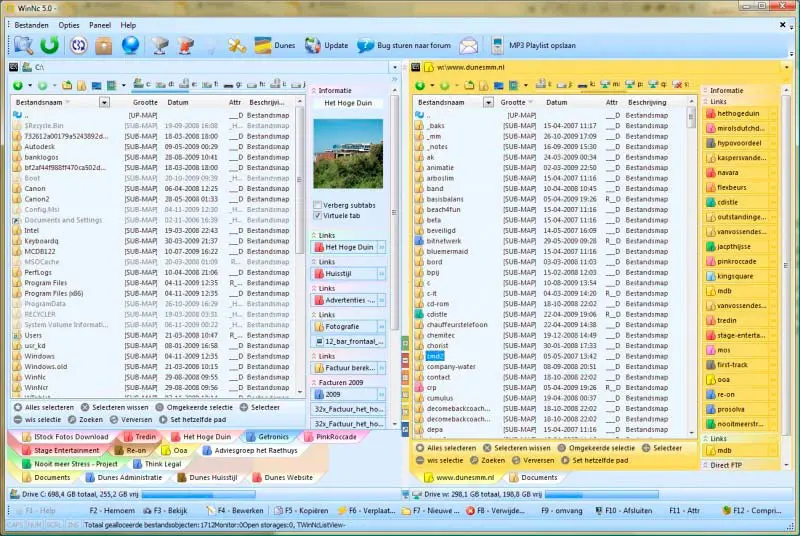800x536 pixels.
Task: Click the Het Hoge Duin photo thumbnail
Action: click(348, 154)
